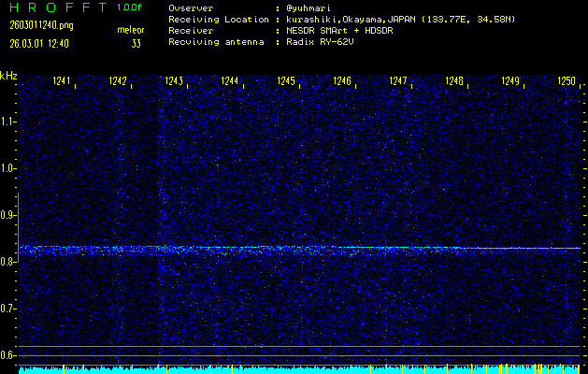
Task: Click the 1248 time marker
Action: [454, 81]
